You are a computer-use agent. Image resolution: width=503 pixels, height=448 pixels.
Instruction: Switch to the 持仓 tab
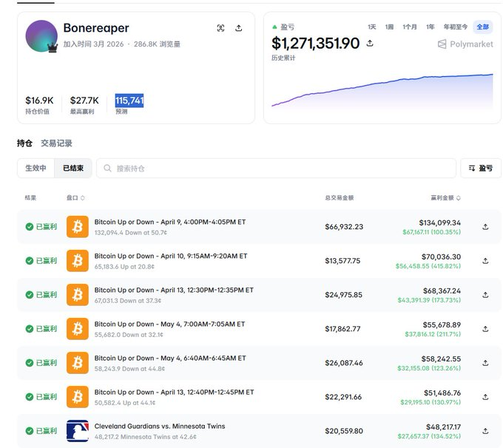click(x=24, y=143)
